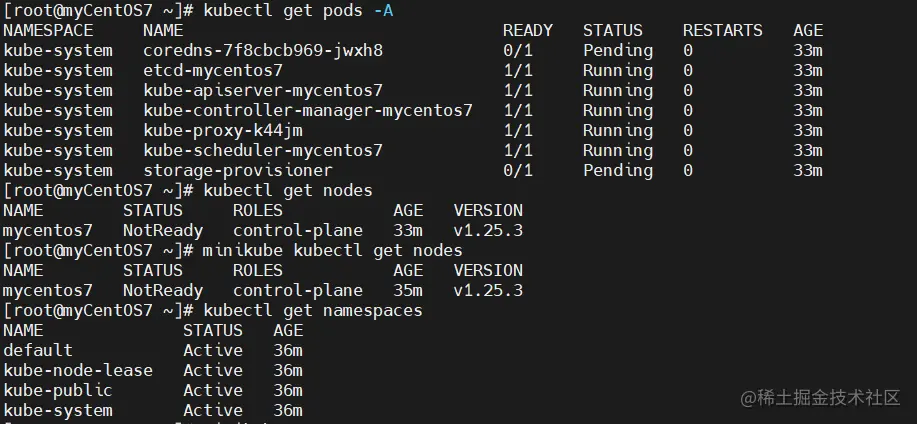Click the Pending status of storage-provisioner

click(617, 170)
